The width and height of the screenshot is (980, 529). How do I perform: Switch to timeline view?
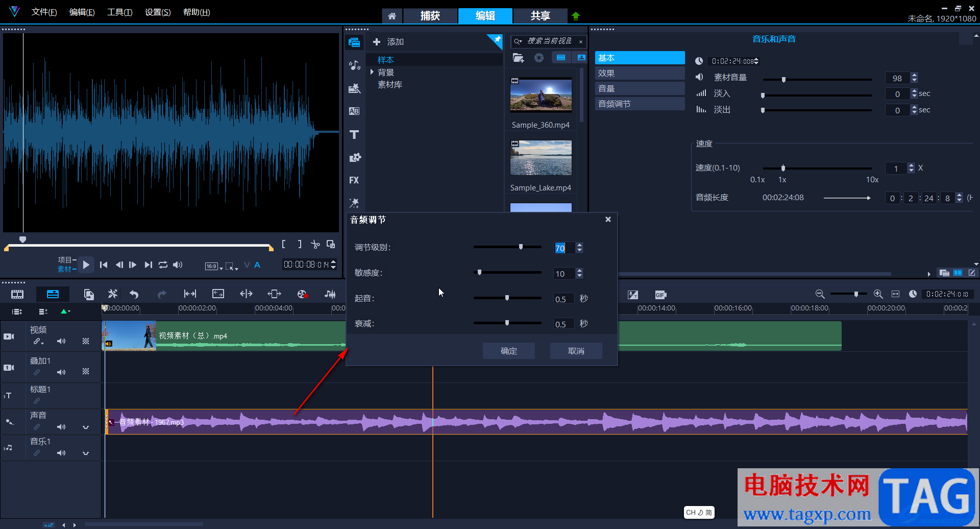53,294
